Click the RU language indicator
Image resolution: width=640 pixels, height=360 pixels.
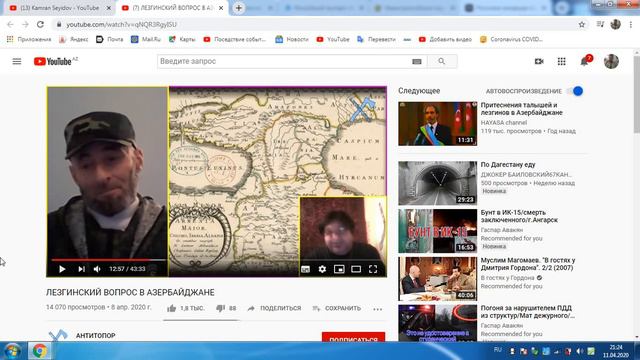coord(498,350)
